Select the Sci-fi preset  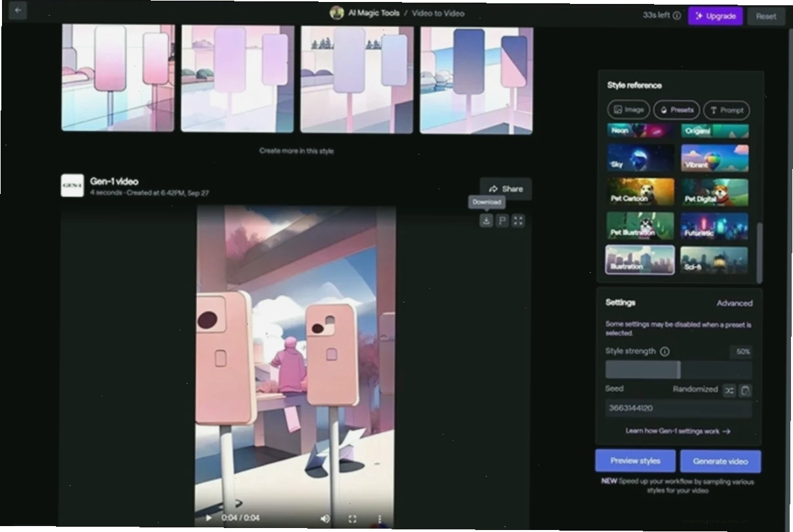[x=715, y=260]
